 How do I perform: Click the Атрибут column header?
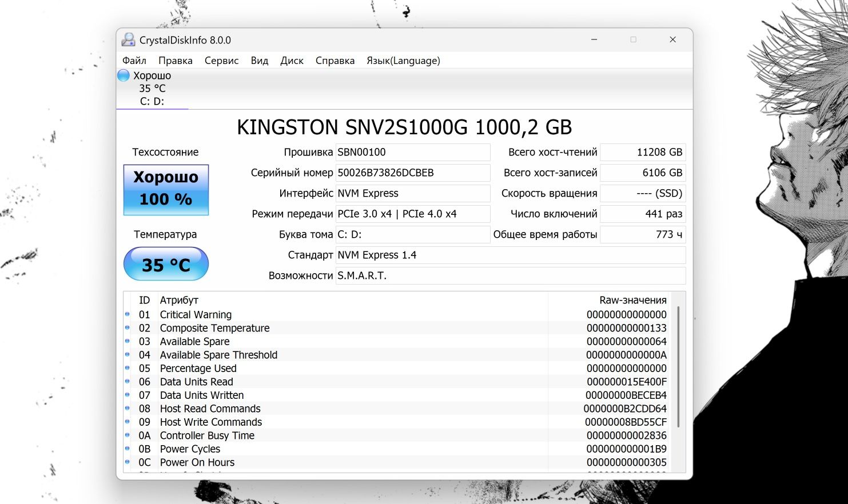click(x=352, y=300)
